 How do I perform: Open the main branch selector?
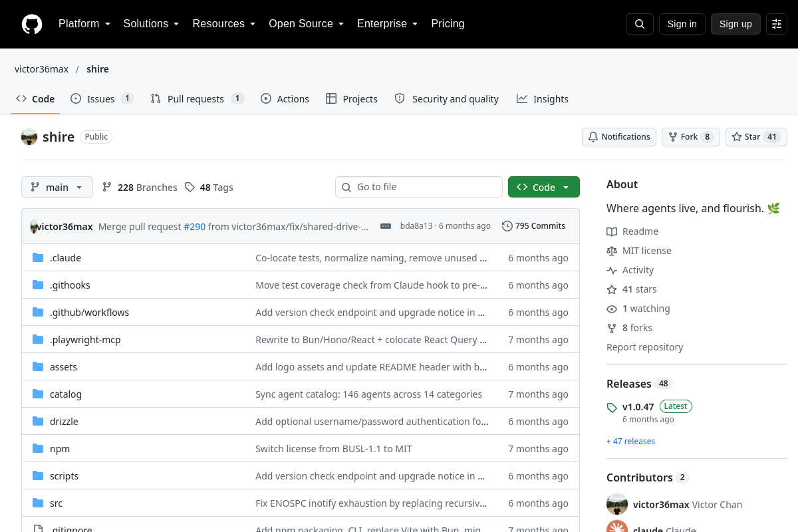pos(57,187)
